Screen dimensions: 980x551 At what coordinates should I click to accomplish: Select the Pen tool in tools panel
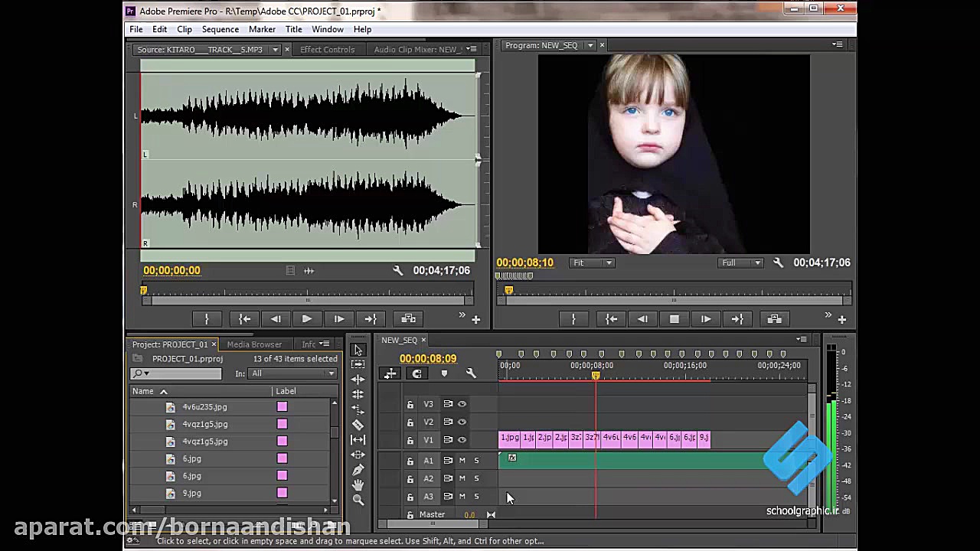coord(358,469)
